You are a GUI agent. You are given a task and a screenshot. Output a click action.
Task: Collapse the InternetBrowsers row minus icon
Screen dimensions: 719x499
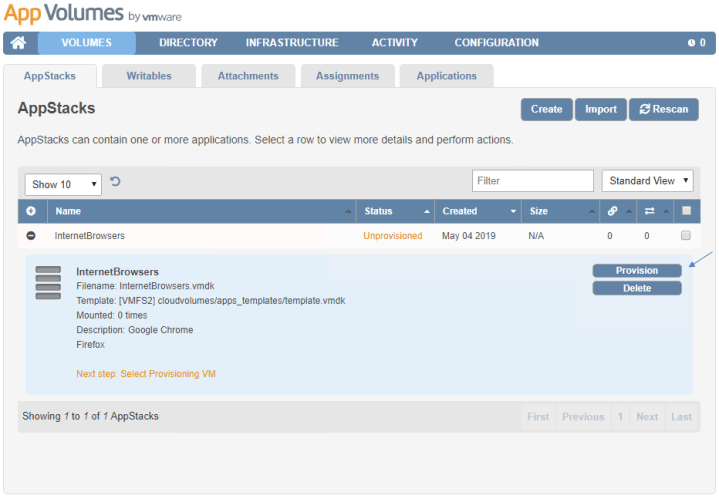[31, 235]
